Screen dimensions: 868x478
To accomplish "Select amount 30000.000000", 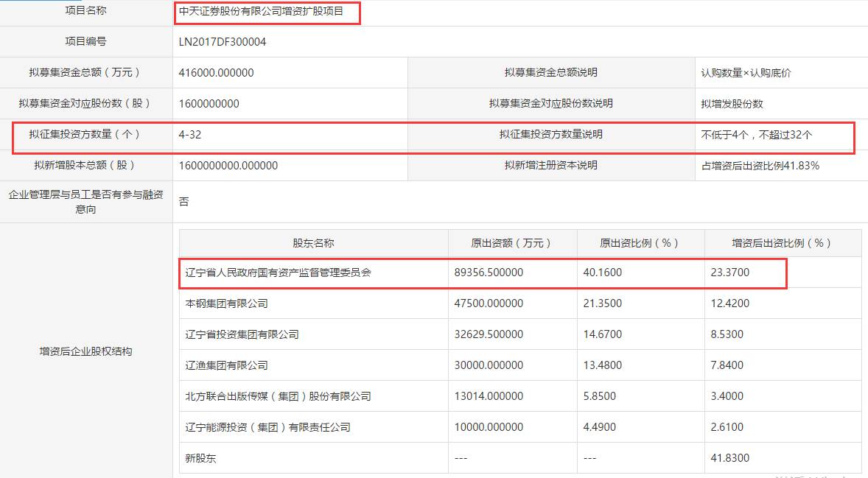I will (x=489, y=366).
